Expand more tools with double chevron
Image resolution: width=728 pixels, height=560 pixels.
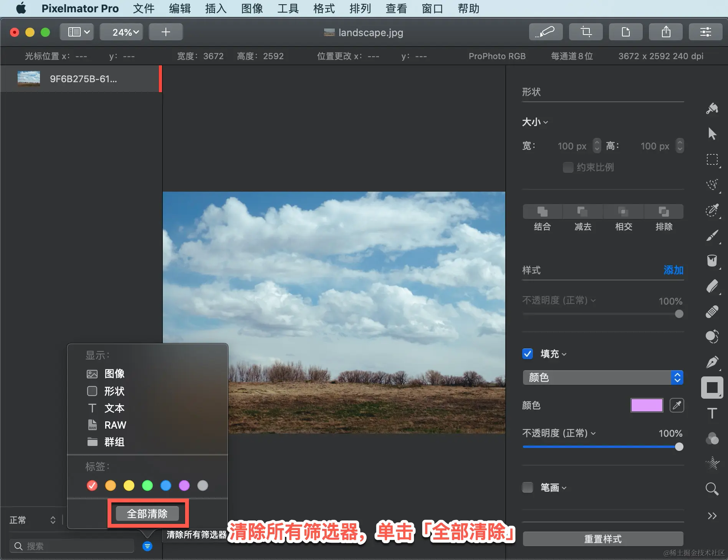[x=712, y=516]
